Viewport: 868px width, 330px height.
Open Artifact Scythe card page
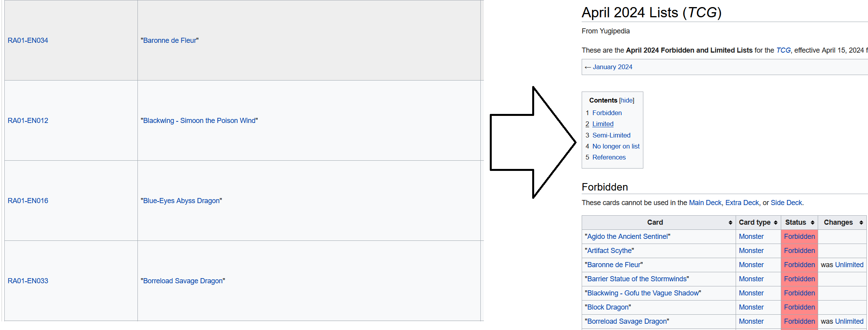coord(610,251)
